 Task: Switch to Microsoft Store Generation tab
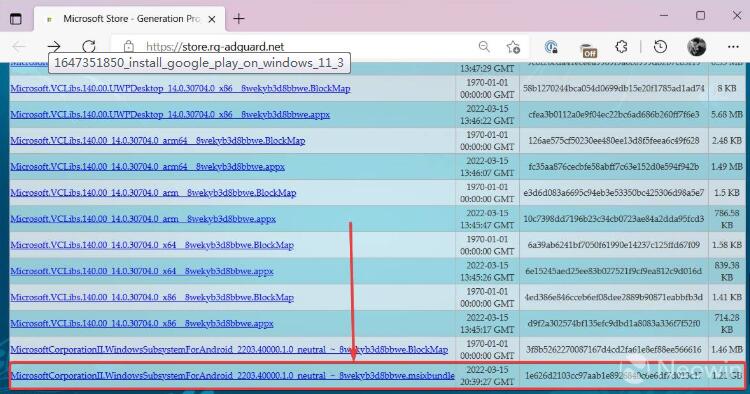(129, 19)
